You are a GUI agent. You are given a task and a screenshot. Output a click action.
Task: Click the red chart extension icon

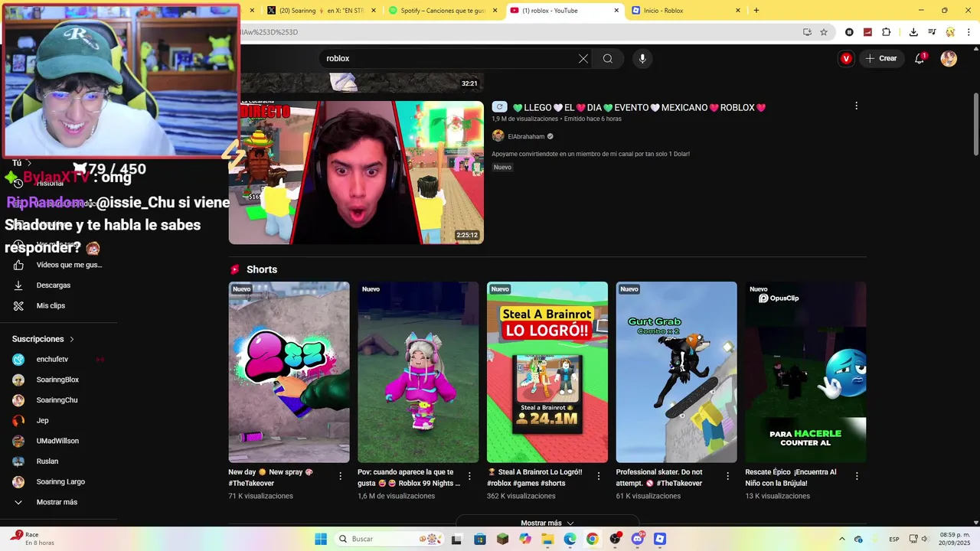(867, 32)
